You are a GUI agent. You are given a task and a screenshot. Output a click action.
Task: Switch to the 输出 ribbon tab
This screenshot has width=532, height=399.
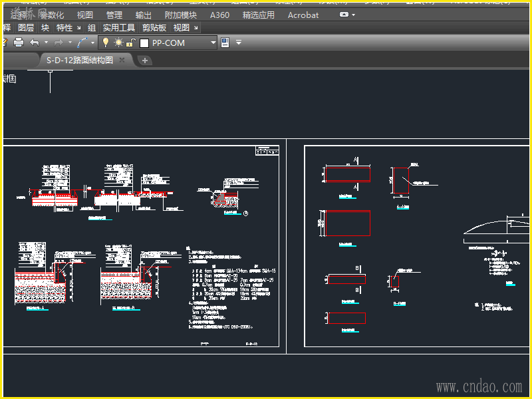click(x=143, y=15)
